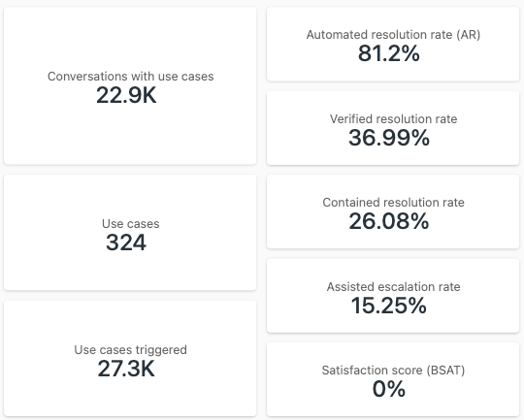The height and width of the screenshot is (420, 524).
Task: Select the Assisted escalation rate label
Action: pyautogui.click(x=393, y=287)
